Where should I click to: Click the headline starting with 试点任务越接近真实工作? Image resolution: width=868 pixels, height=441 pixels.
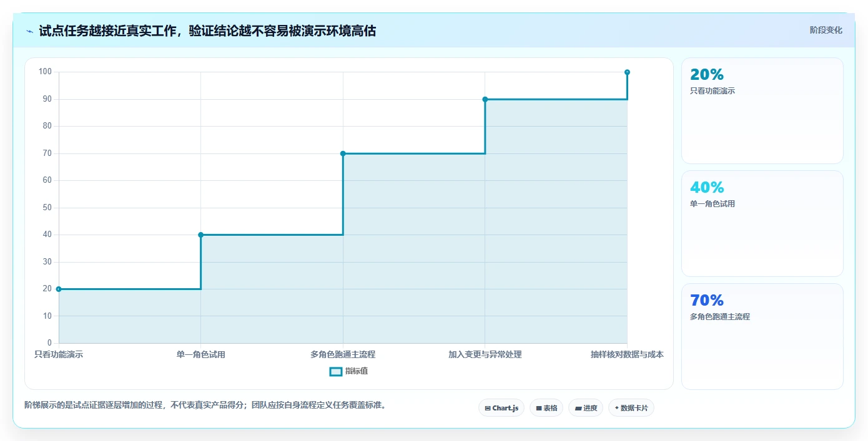207,31
